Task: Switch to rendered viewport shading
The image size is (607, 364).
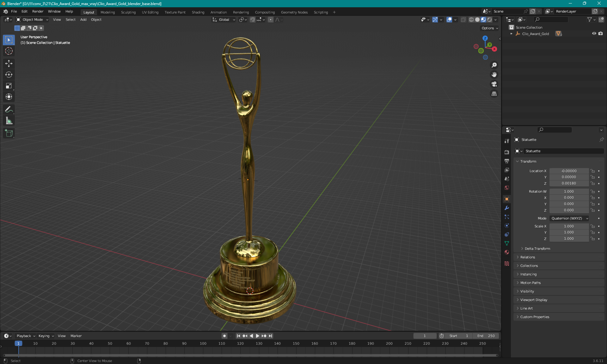Action: click(x=489, y=20)
